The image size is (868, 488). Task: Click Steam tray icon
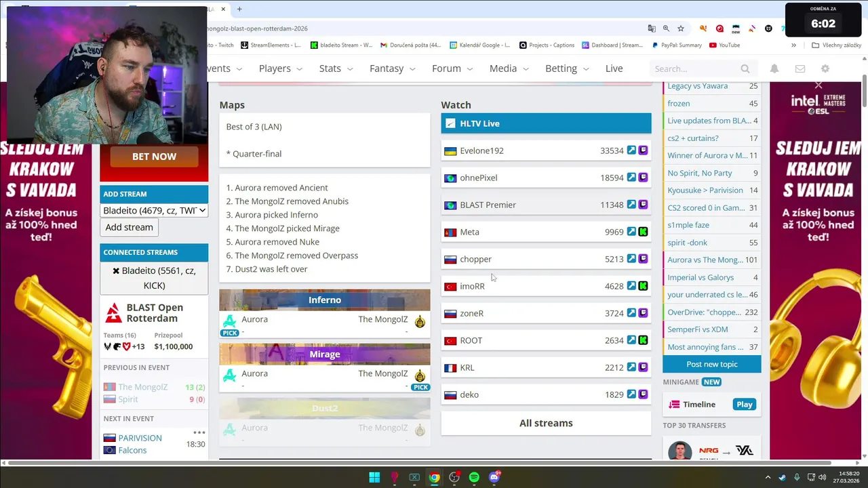pyautogui.click(x=783, y=477)
